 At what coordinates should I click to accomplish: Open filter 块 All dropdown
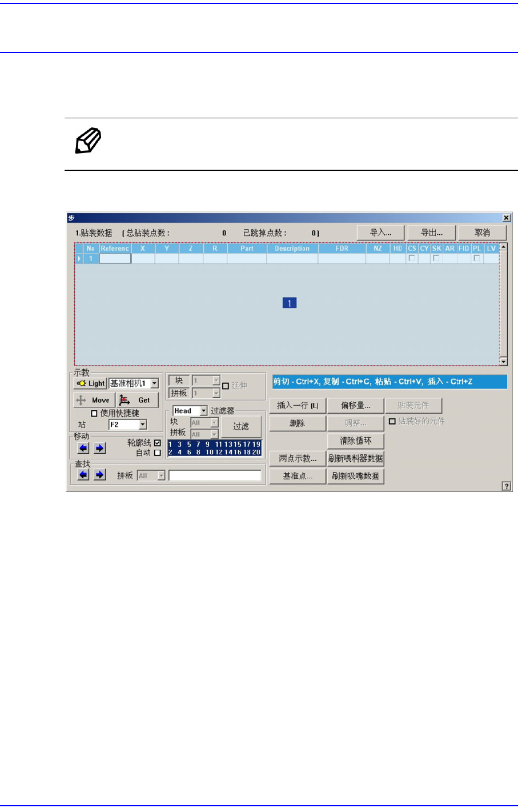click(214, 422)
